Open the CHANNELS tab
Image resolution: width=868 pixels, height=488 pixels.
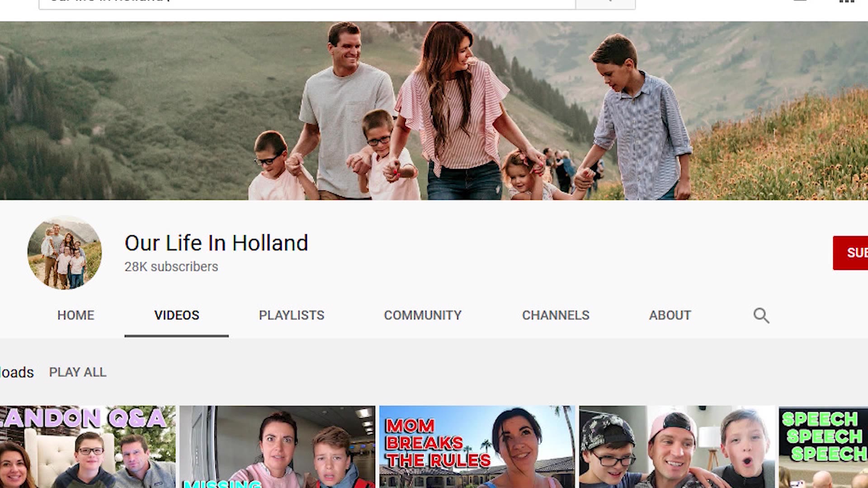click(x=556, y=315)
